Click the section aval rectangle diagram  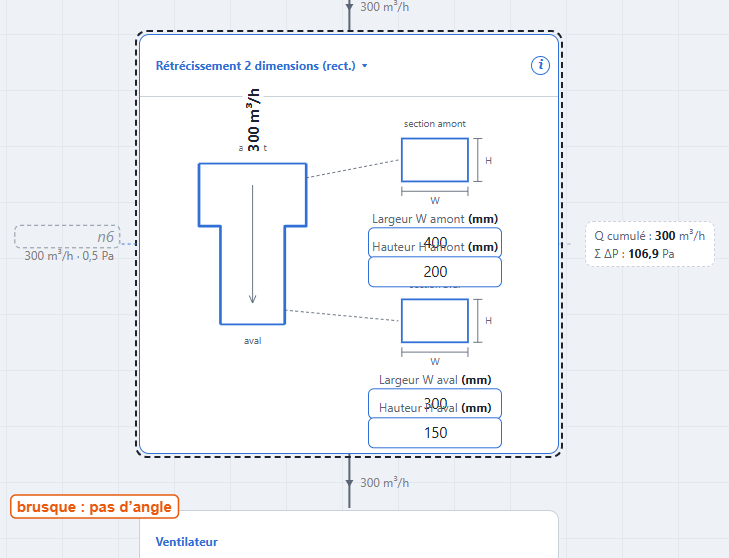[435, 321]
